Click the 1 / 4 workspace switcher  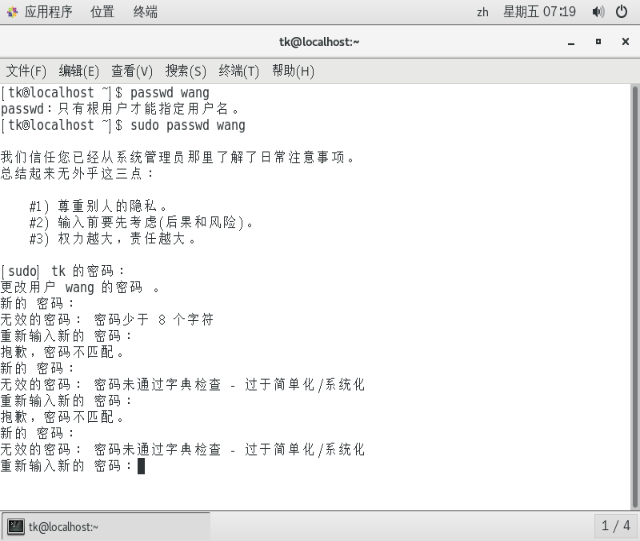click(x=616, y=526)
